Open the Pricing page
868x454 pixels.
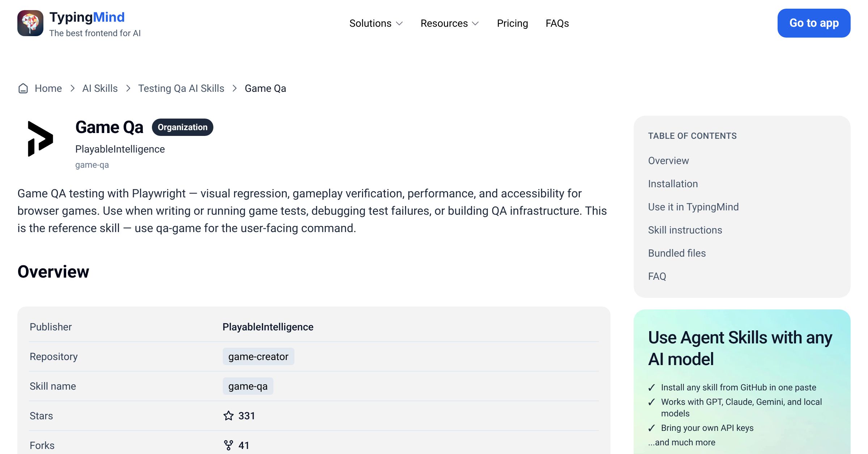pyautogui.click(x=512, y=23)
